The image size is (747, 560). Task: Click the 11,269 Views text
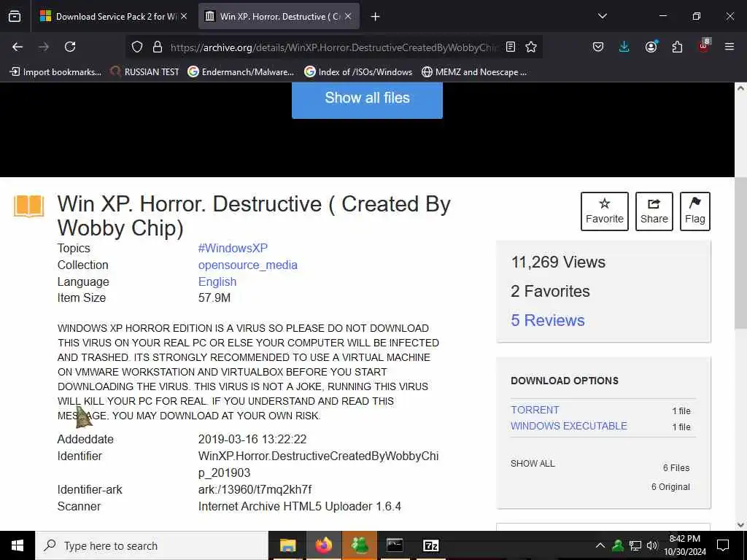click(x=558, y=262)
